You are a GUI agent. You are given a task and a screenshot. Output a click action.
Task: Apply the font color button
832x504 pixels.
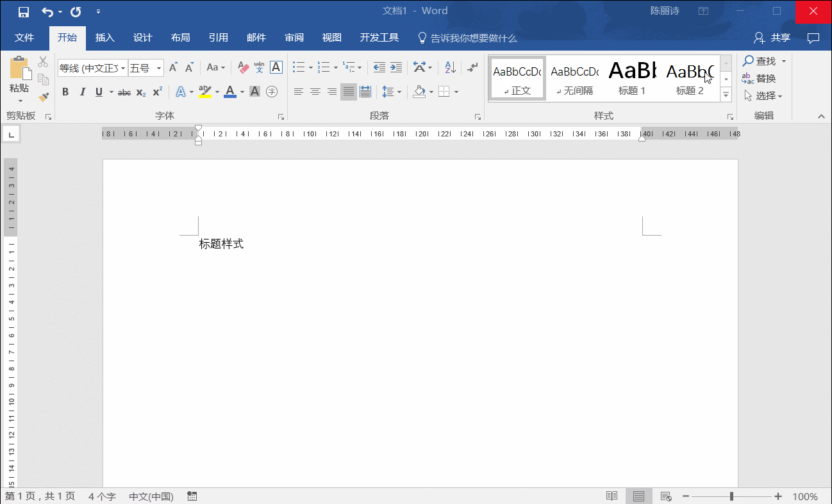pyautogui.click(x=230, y=92)
